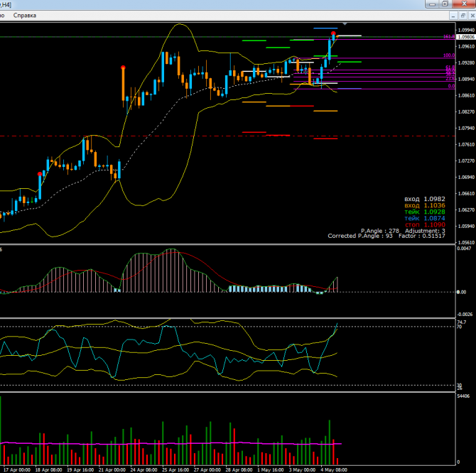Click the -0.0026 oscillator scale value

click(x=465, y=314)
